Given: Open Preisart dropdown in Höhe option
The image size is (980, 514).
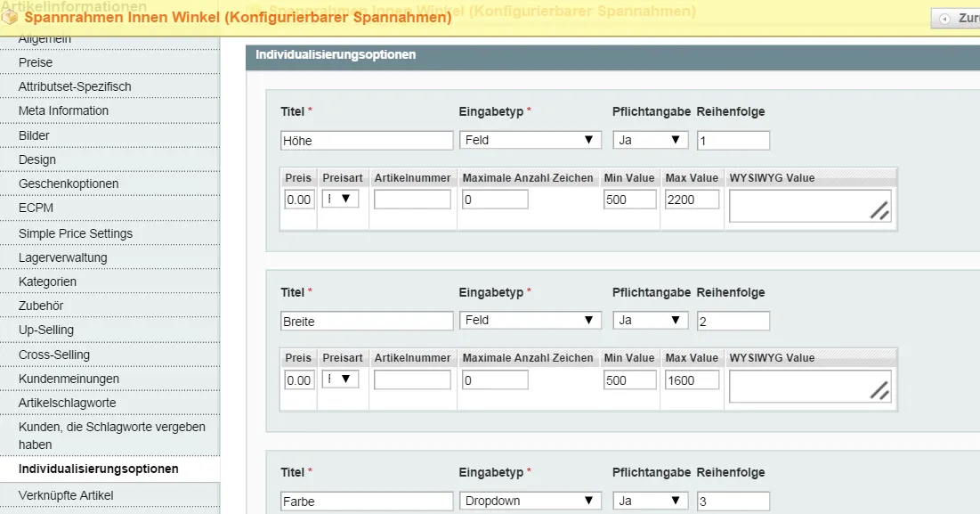Looking at the screenshot, I should 340,199.
